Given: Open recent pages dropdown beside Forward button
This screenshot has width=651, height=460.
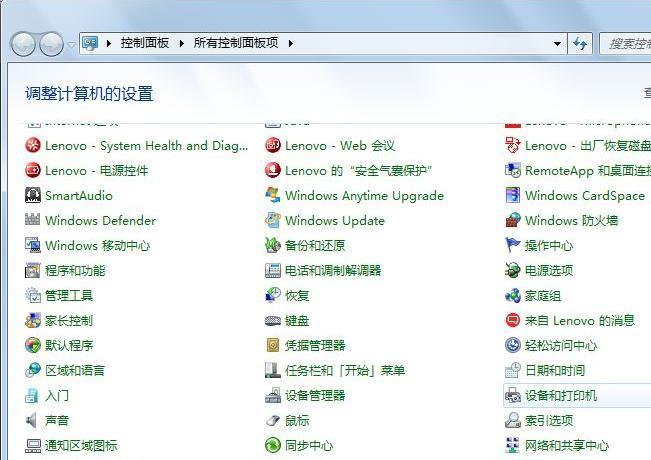Looking at the screenshot, I should [72, 44].
